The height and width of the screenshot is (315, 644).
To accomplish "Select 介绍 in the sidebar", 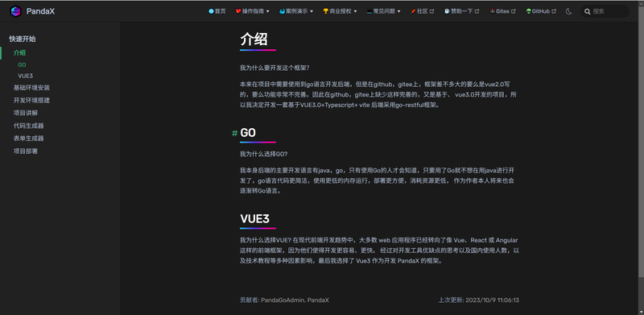I will [19, 52].
